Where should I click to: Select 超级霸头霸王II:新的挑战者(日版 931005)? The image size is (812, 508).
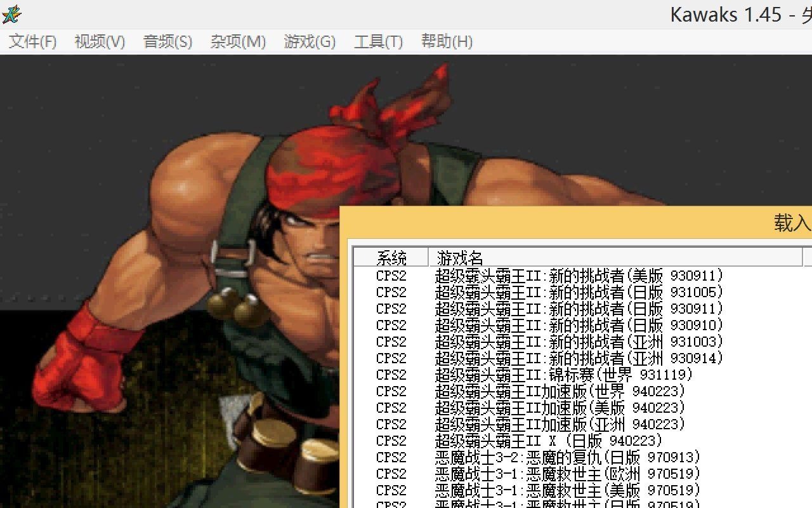tap(579, 292)
